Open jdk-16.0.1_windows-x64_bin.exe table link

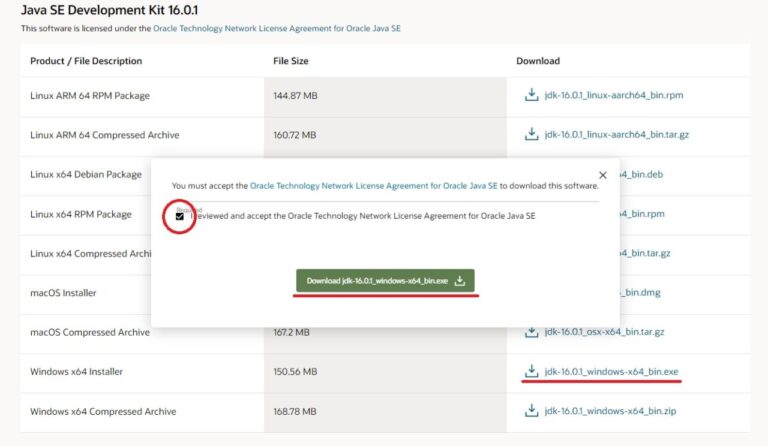(x=611, y=372)
